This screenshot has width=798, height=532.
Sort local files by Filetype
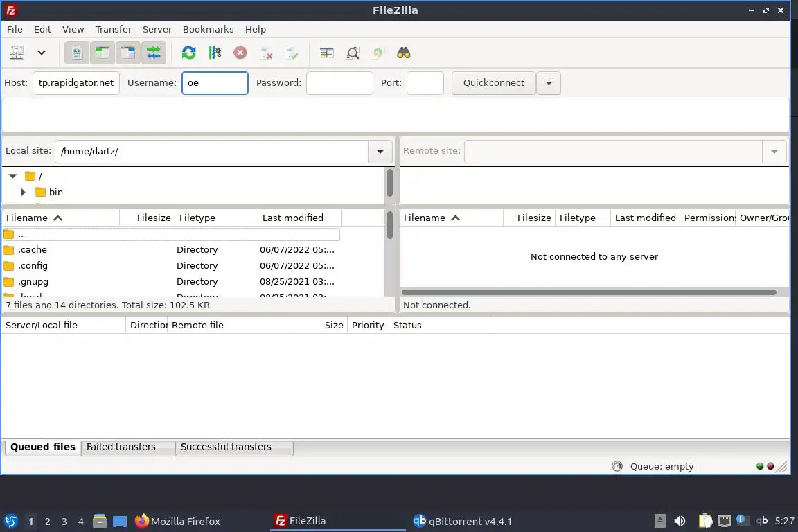click(x=216, y=218)
